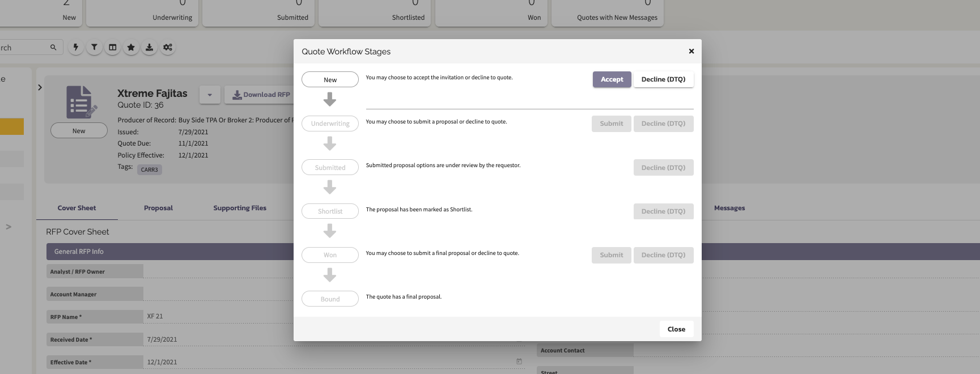
Task: Switch to the Messages tab
Action: click(729, 208)
